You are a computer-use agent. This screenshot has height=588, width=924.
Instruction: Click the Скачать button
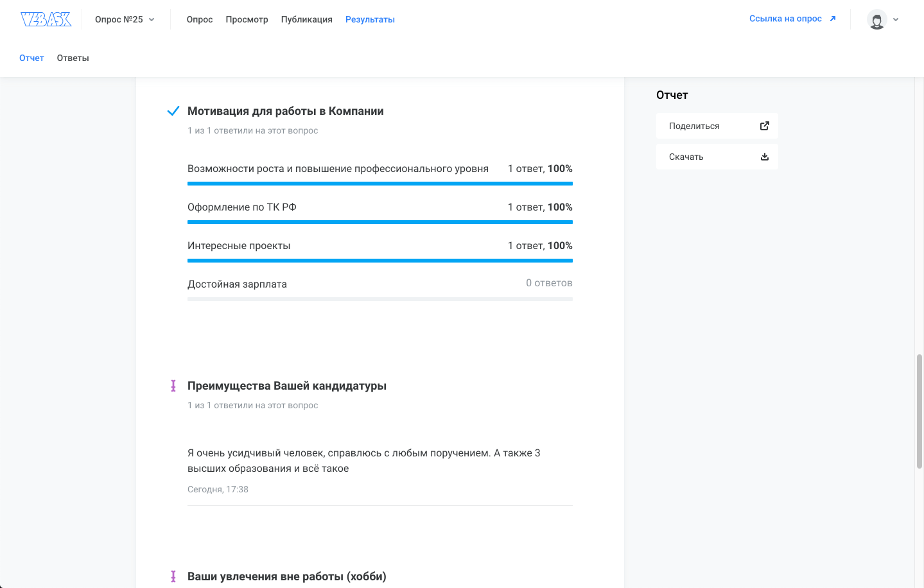717,156
